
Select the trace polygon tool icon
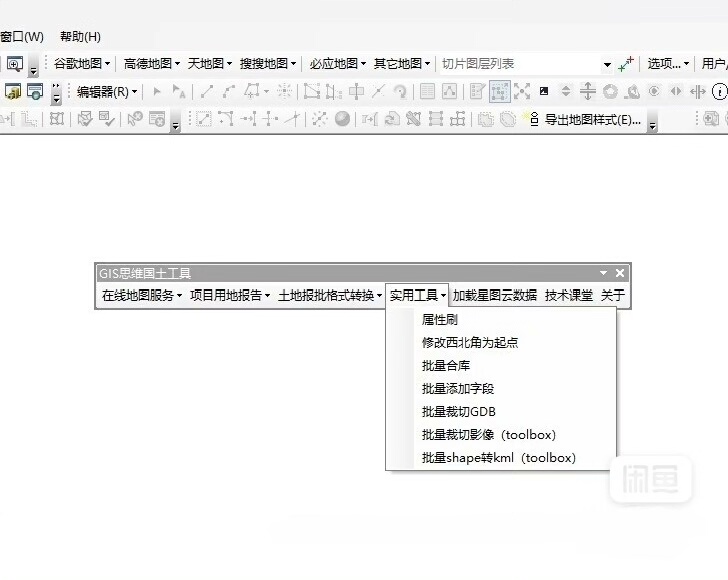(x=252, y=91)
